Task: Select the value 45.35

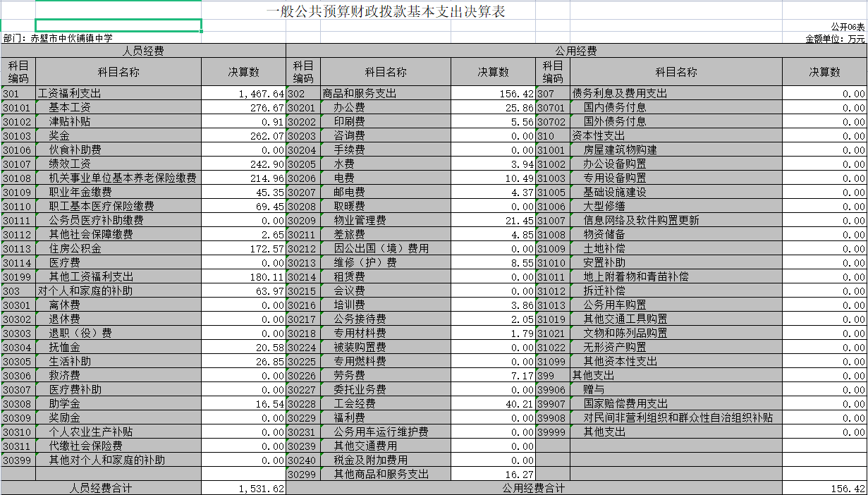Action: point(243,192)
